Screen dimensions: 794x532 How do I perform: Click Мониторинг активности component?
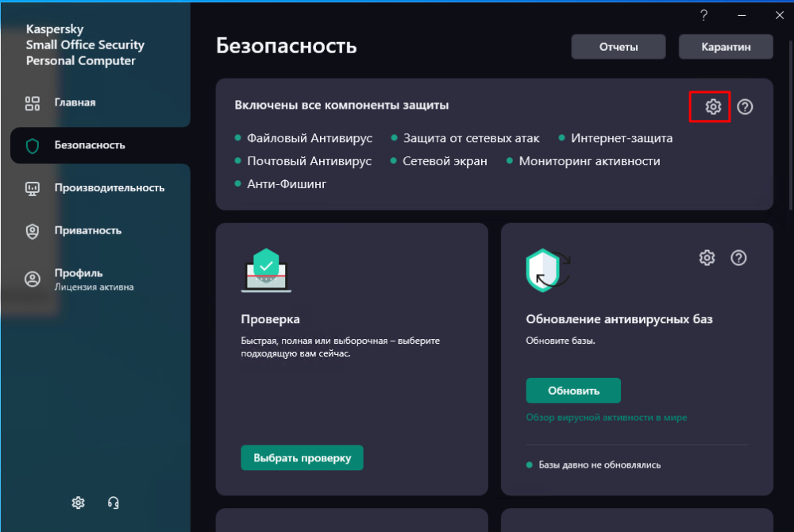pos(589,161)
